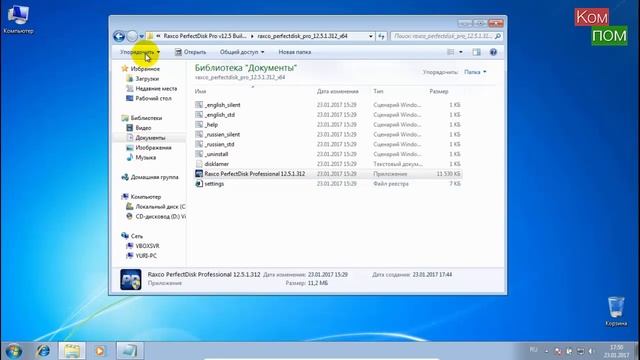Screen dimensions: 640x360
Task: Click the Открыть toolbar button
Action: click(190, 52)
